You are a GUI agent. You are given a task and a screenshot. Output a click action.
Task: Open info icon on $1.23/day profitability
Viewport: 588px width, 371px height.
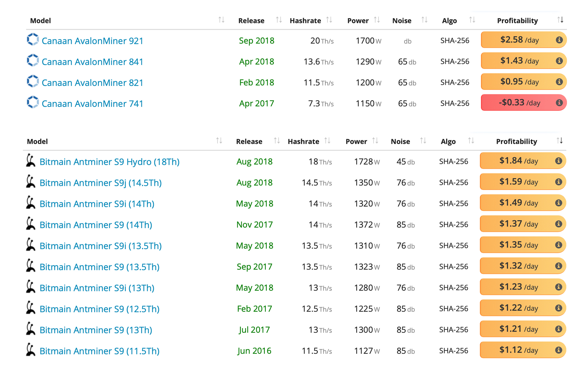[x=558, y=287]
